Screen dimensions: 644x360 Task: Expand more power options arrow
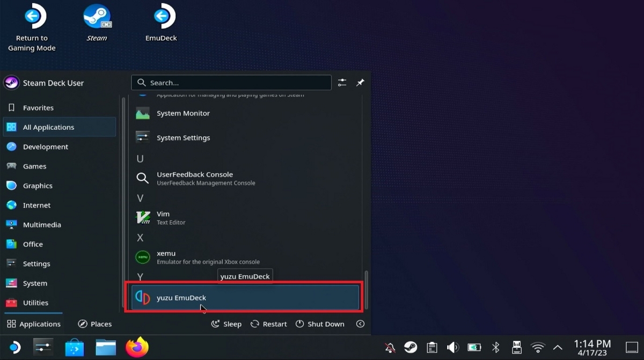point(360,324)
